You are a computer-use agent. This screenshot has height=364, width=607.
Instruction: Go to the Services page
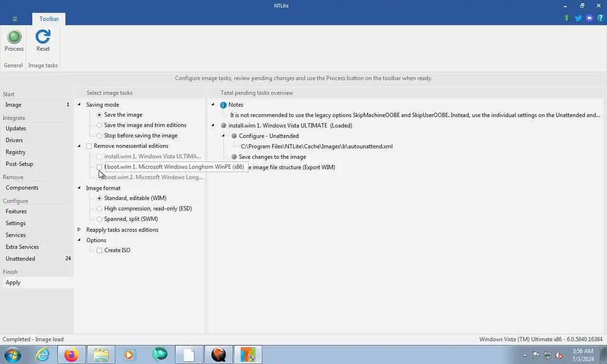(x=37, y=235)
